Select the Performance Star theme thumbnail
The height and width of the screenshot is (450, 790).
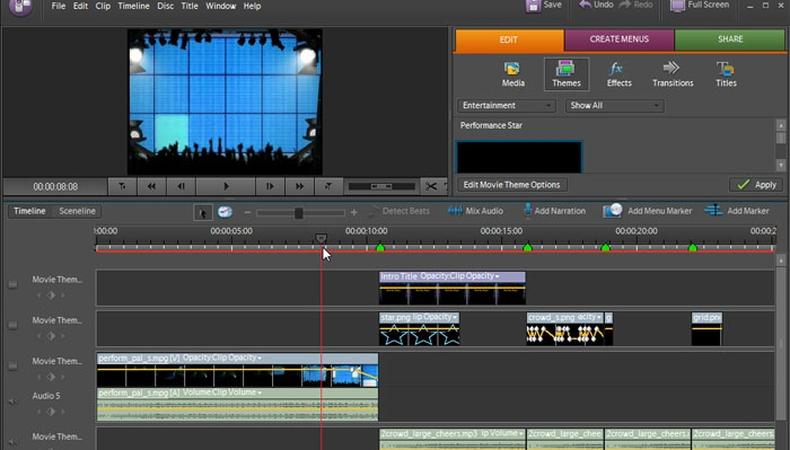pyautogui.click(x=519, y=157)
